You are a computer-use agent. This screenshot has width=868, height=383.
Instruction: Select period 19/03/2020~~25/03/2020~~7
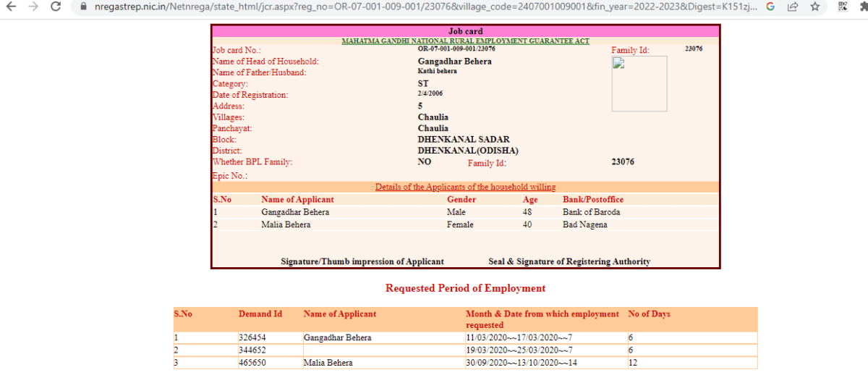point(521,350)
